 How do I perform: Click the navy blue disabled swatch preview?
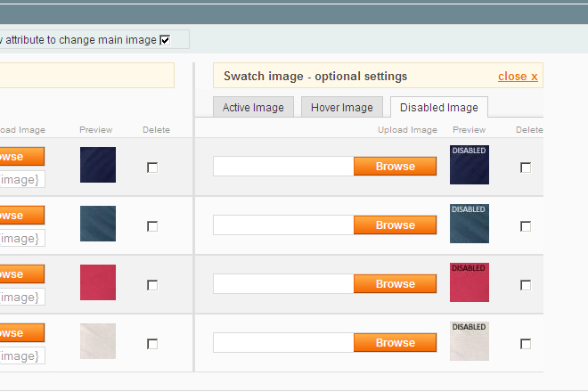pos(469,165)
